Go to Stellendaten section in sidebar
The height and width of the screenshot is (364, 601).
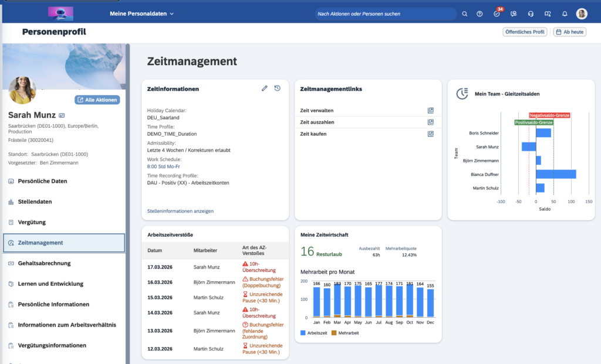[35, 202]
